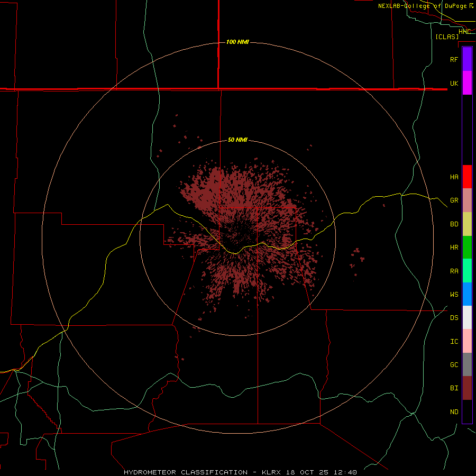Click the RF purple legend swatch

point(467,59)
